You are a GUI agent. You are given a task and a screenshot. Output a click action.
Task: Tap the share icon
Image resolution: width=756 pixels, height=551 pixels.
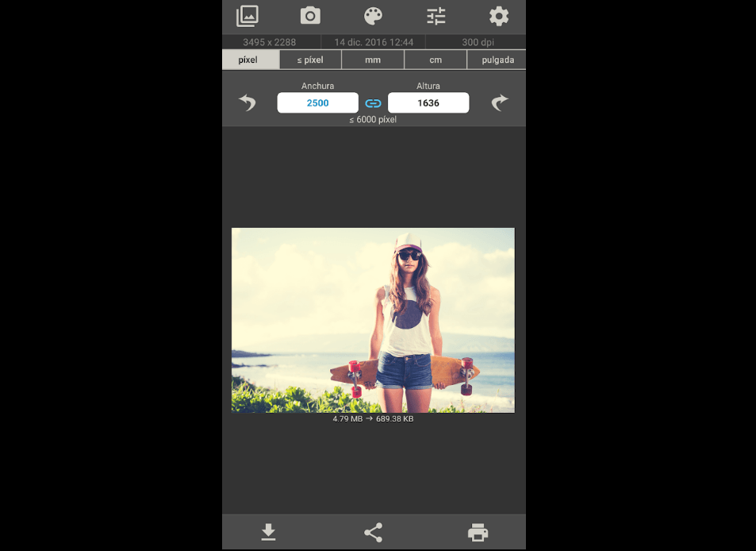tap(373, 532)
